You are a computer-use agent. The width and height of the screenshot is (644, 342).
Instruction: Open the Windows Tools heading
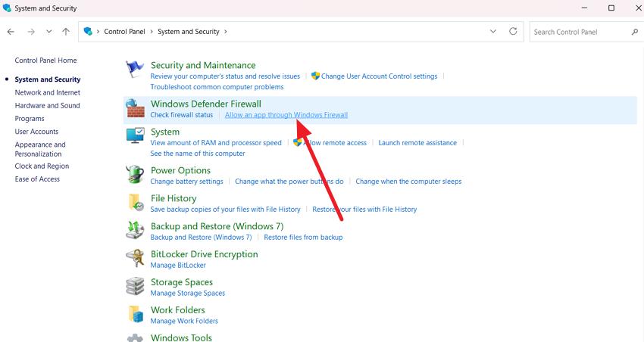181,337
